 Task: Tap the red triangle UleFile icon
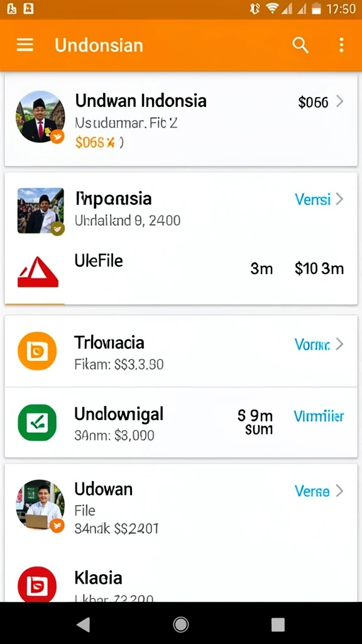[x=38, y=272]
